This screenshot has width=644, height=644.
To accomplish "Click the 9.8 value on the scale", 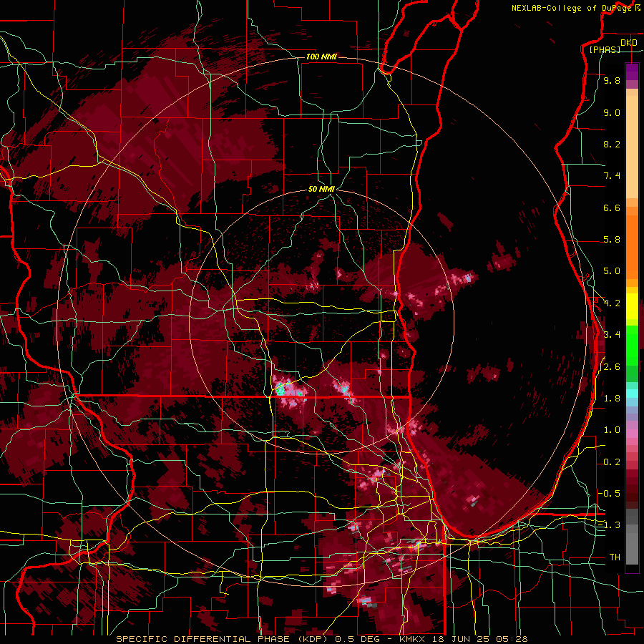I will tap(612, 80).
